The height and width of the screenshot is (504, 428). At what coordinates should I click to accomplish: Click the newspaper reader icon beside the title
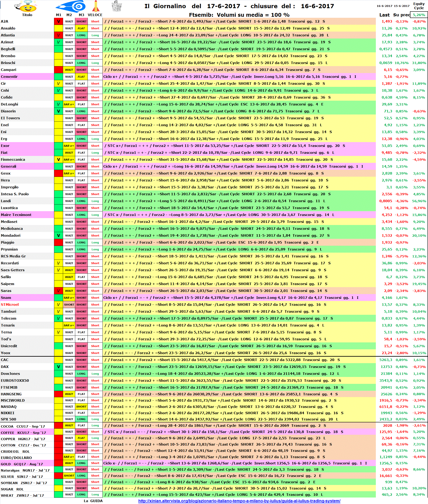116,6
